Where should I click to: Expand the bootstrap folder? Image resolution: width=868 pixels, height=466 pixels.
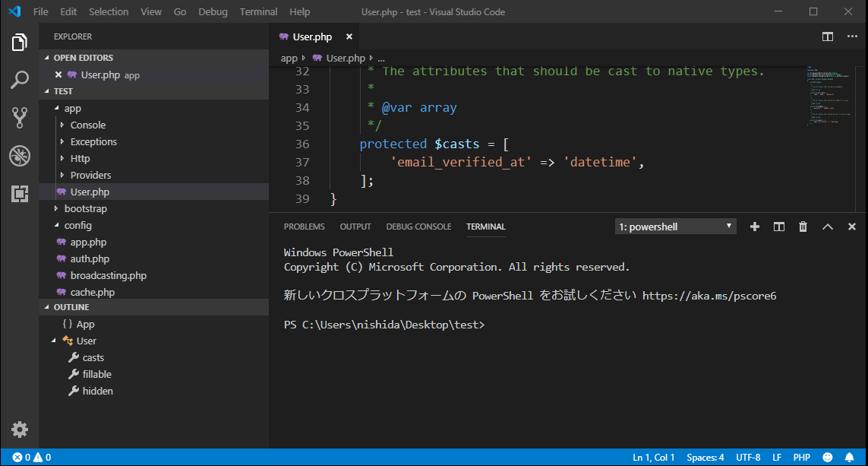(x=85, y=208)
